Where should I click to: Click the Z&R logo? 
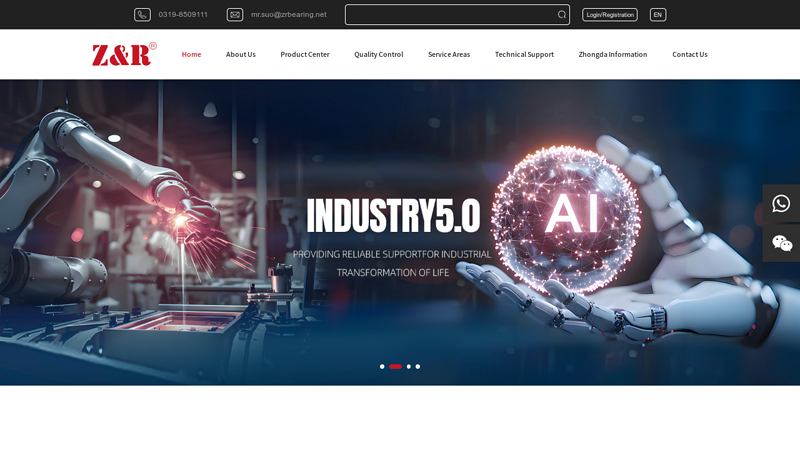(x=124, y=54)
